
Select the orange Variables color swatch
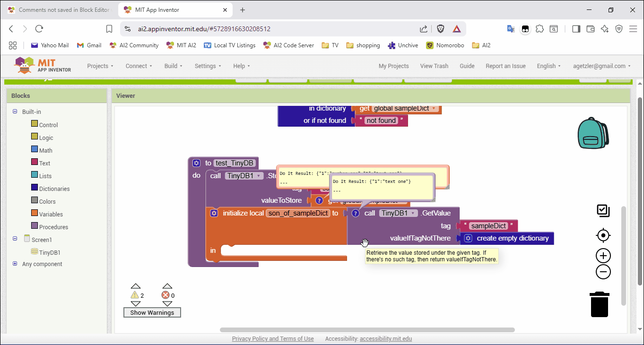tap(35, 214)
